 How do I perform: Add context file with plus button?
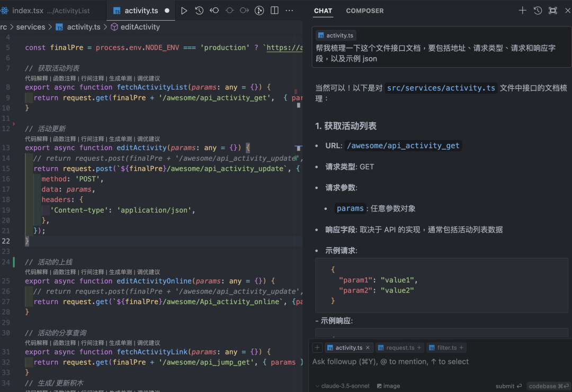click(317, 348)
